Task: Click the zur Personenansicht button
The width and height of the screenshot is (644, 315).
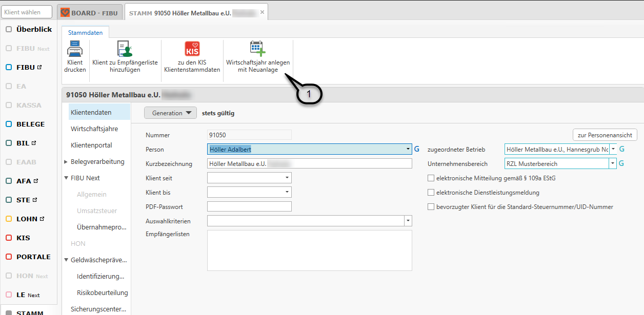Action: pos(605,135)
